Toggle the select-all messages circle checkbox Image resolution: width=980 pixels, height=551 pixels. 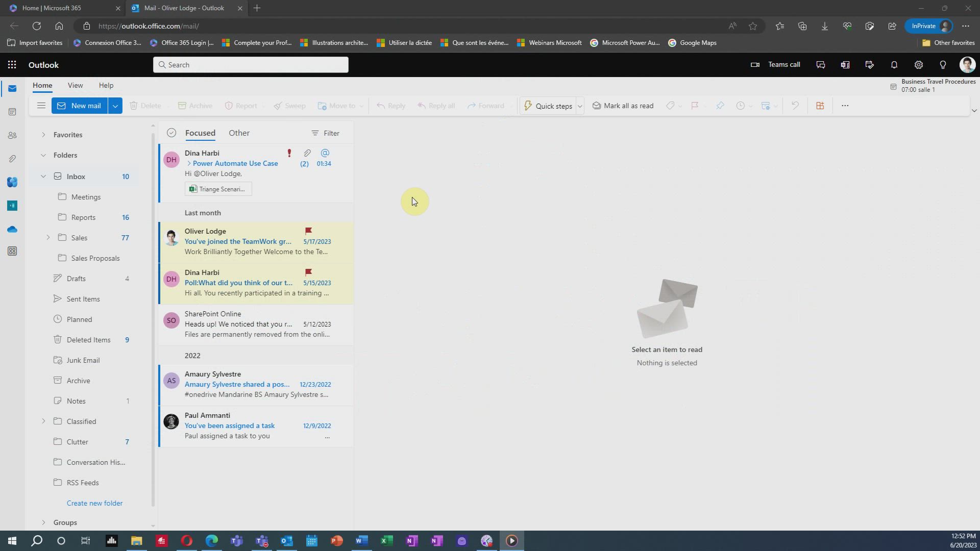click(171, 133)
